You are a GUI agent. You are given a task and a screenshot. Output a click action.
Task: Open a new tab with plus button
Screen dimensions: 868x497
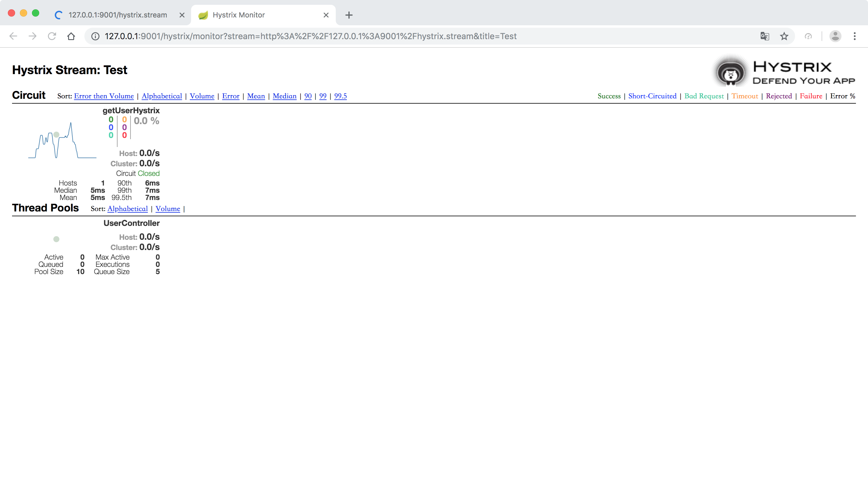pyautogui.click(x=349, y=15)
